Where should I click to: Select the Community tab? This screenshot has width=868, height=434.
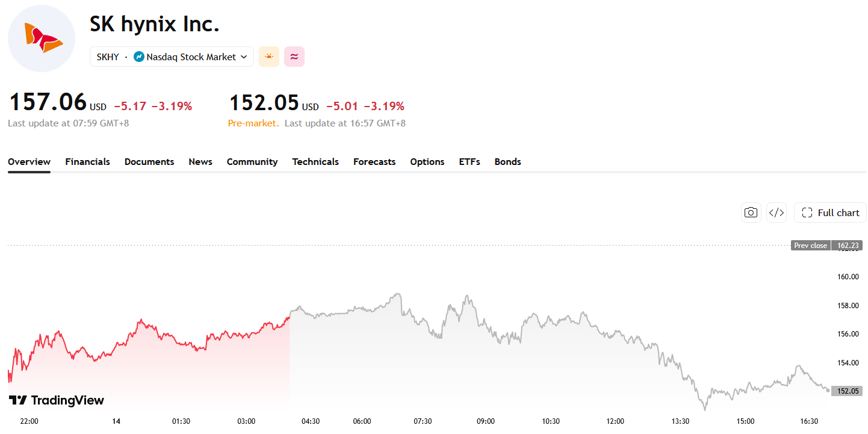pos(252,161)
